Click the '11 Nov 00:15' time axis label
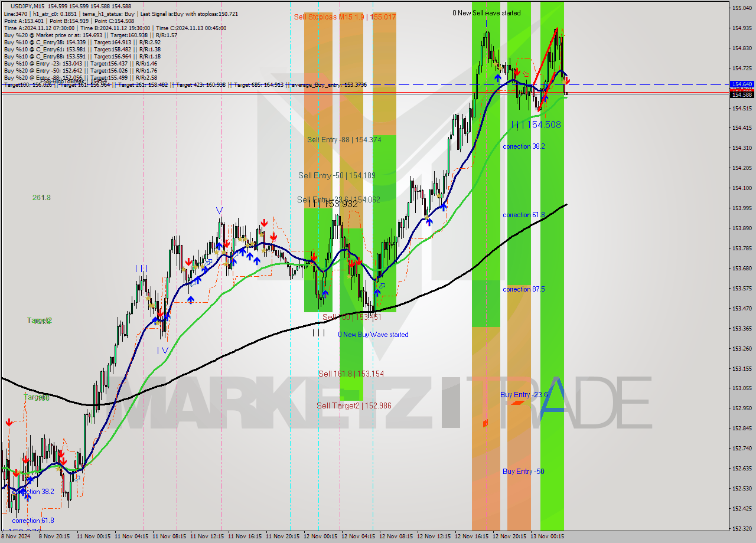Image resolution: width=756 pixels, height=543 pixels. coord(94,537)
